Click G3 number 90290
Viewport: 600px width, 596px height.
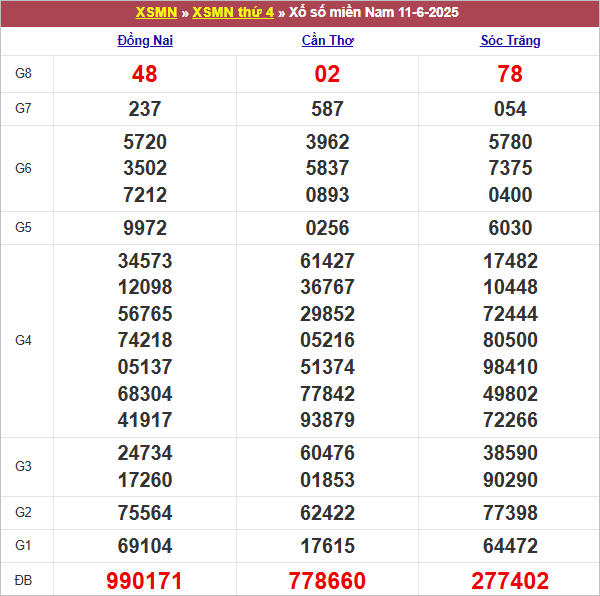coord(510,480)
